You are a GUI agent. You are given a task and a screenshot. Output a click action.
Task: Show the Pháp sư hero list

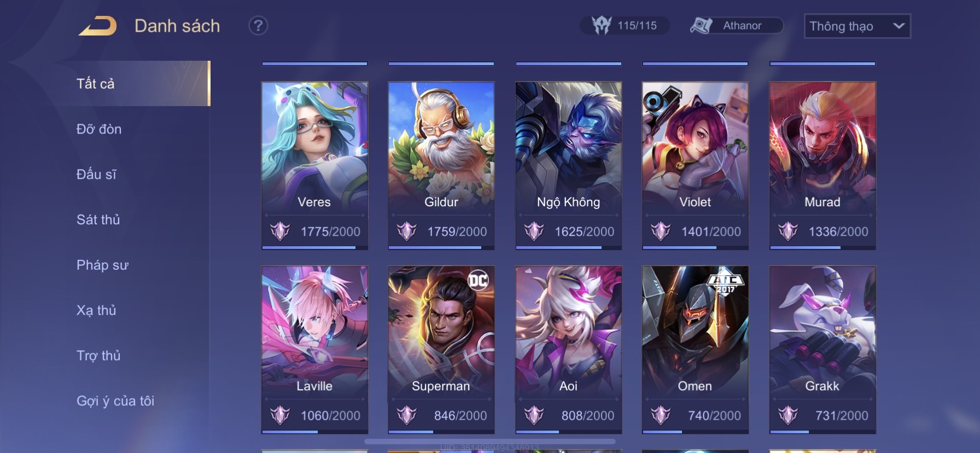click(102, 265)
